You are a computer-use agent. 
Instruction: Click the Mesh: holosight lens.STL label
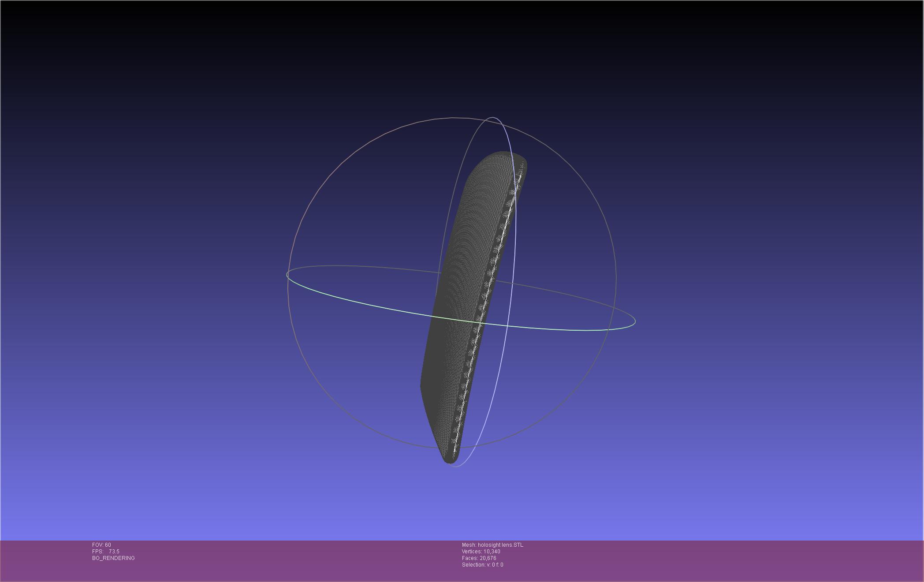[492, 545]
